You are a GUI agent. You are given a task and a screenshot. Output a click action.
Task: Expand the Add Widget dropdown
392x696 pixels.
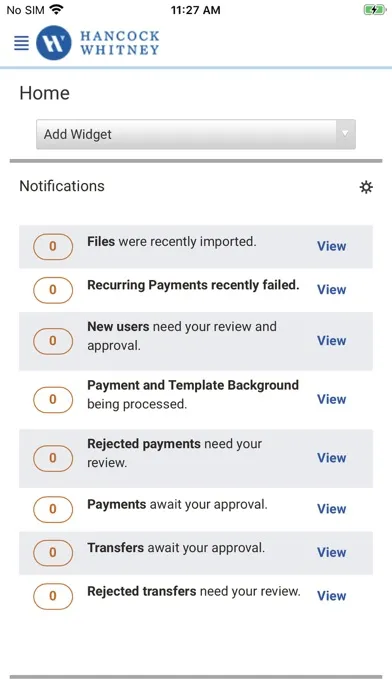(196, 134)
